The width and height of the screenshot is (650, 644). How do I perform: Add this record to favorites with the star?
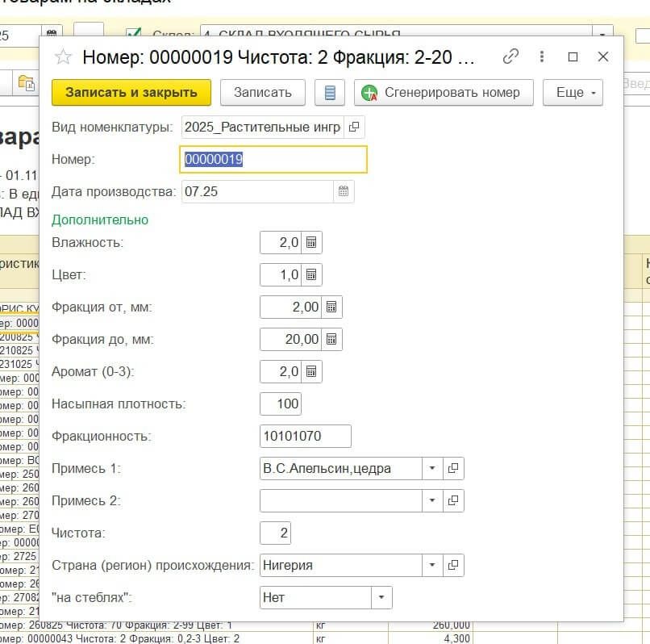coord(62,57)
